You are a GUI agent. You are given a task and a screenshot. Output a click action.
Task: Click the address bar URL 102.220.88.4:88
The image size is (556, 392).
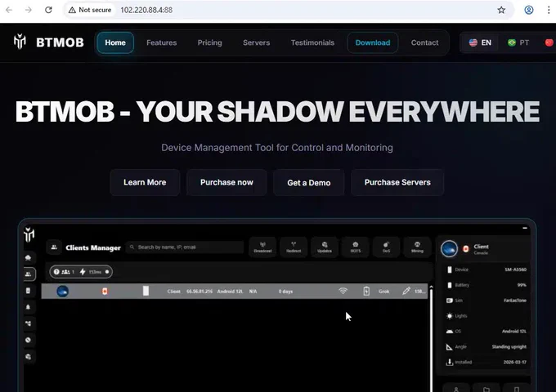click(x=146, y=10)
